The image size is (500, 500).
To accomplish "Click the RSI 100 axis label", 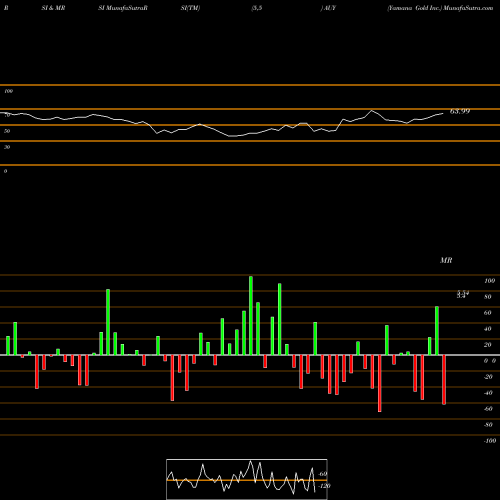I will click(8, 91).
